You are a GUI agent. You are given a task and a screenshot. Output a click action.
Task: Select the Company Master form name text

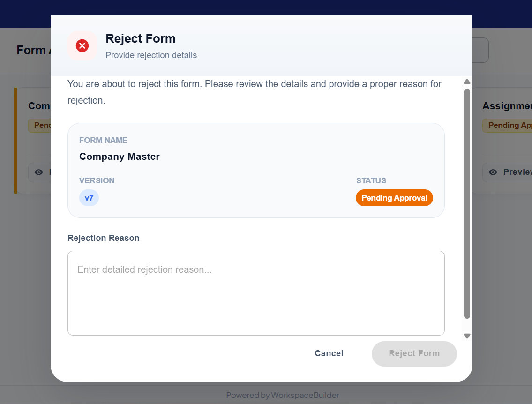pos(120,157)
